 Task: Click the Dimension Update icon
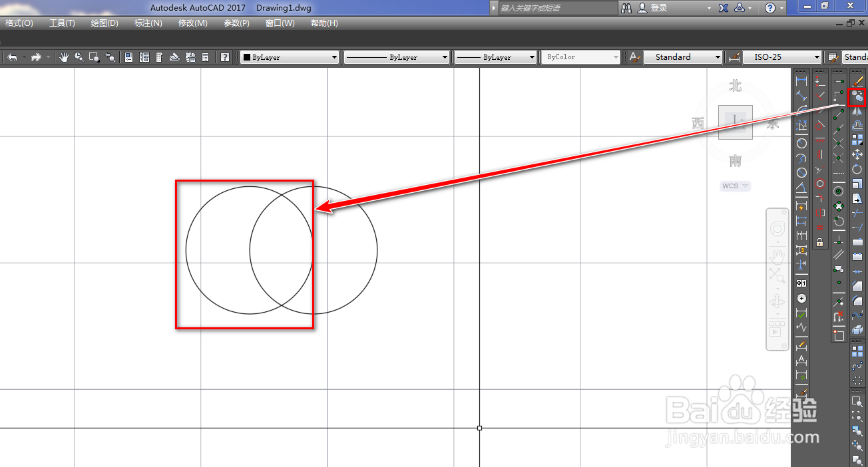tap(801, 375)
